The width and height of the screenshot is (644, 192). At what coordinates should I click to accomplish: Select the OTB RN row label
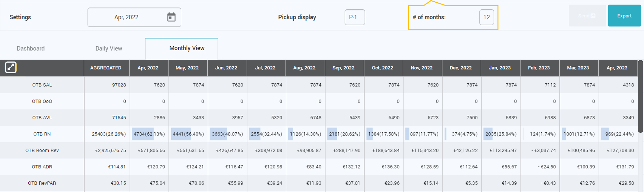(42, 134)
